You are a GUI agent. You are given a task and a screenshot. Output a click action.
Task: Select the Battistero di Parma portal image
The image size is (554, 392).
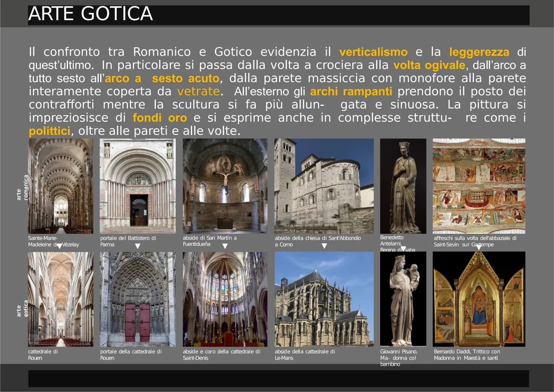click(138, 186)
